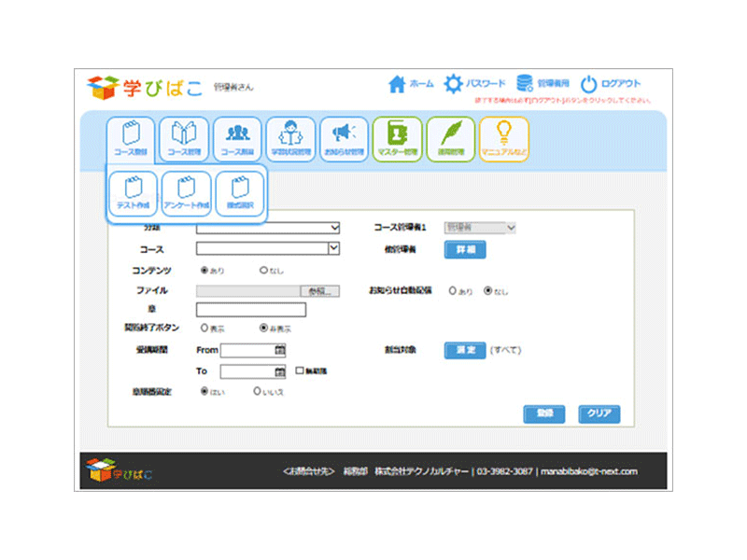The image size is (747, 560).
Task: Click the (すべて) text beside 選定
Action: pos(505,350)
